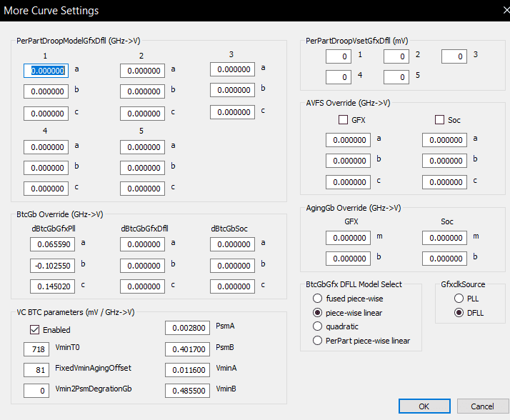Image resolution: width=510 pixels, height=420 pixels.
Task: Click PerPartDroopVsetGfxDfll field 3
Action: [x=454, y=56]
